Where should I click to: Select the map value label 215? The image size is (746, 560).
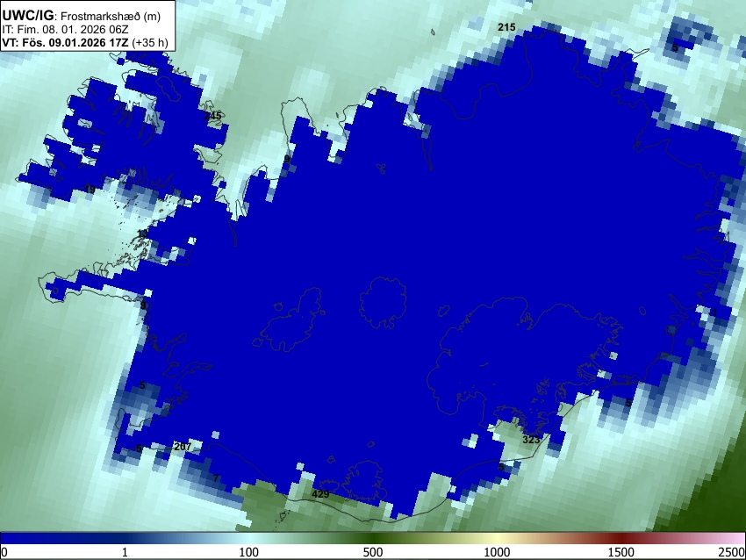[506, 27]
